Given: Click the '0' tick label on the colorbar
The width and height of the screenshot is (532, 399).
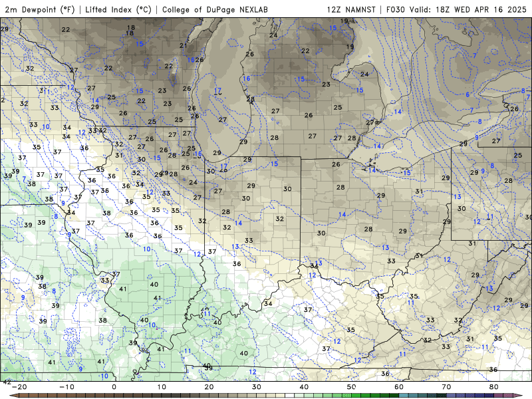Looking at the screenshot, I should [114, 387].
